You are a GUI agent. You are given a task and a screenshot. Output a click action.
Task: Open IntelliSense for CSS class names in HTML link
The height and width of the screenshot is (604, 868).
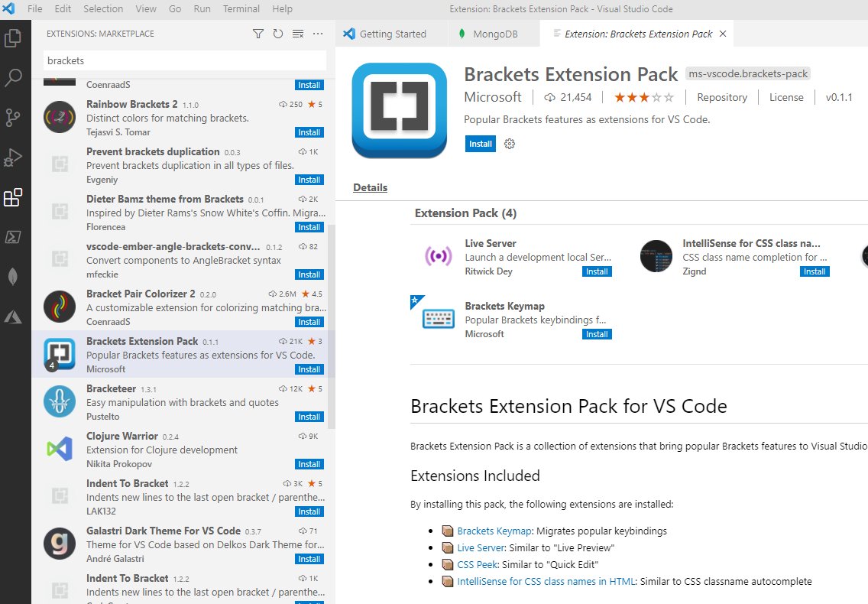pos(546,581)
